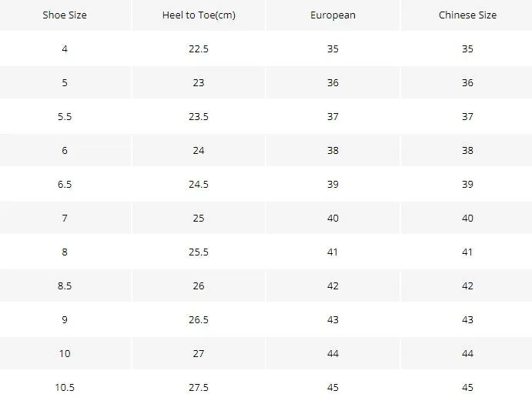This screenshot has height=404, width=532.
Task: Select Chinese size 45 cell
Action: (x=467, y=387)
